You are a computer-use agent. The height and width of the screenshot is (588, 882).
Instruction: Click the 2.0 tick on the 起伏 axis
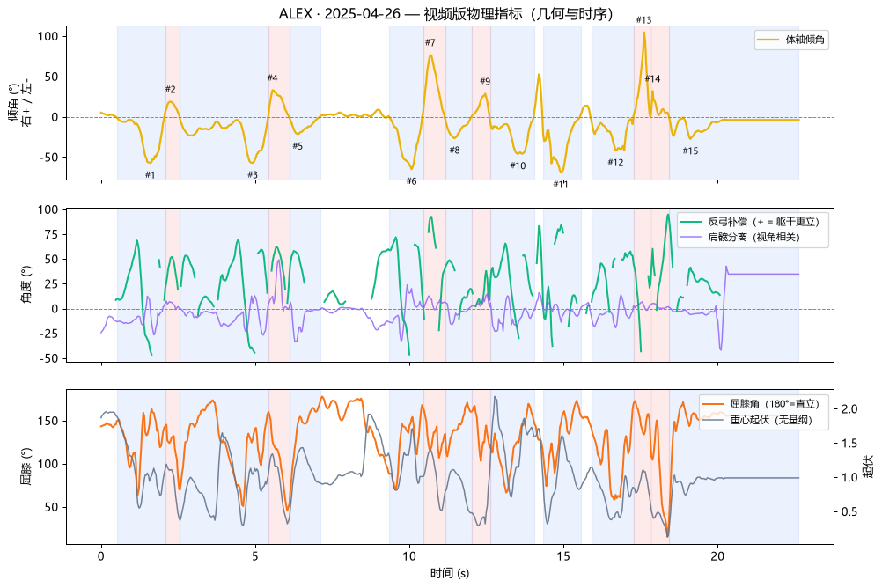click(x=849, y=409)
